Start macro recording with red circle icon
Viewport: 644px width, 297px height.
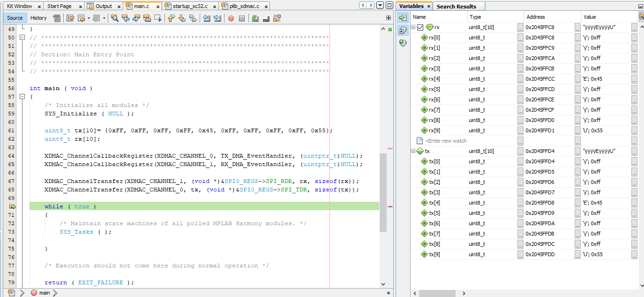coord(231,18)
